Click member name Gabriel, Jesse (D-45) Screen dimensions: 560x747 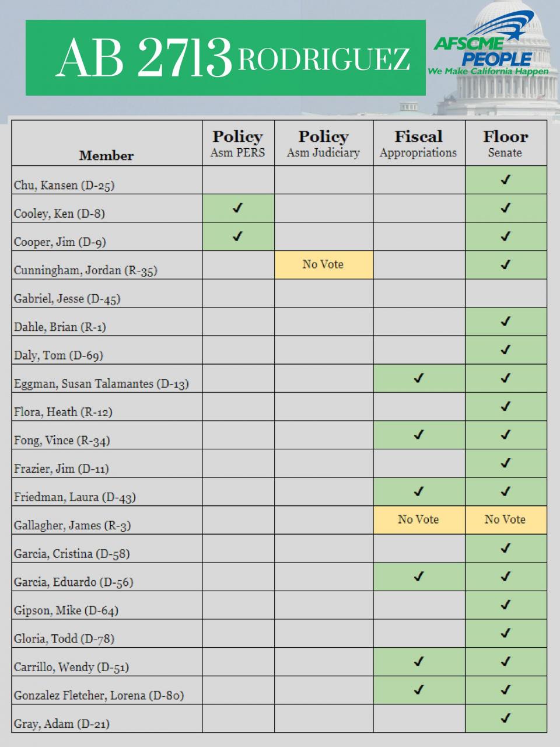pyautogui.click(x=67, y=299)
